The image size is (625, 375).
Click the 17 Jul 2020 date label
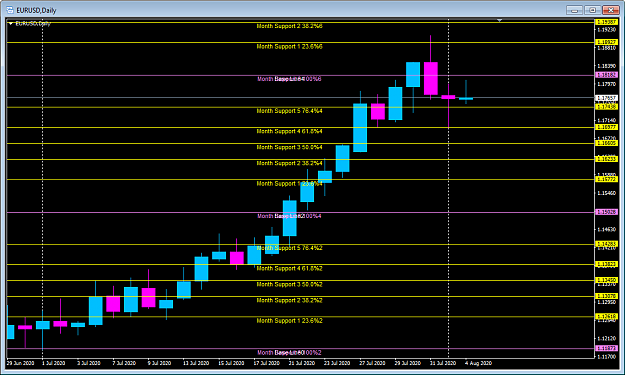266,363
